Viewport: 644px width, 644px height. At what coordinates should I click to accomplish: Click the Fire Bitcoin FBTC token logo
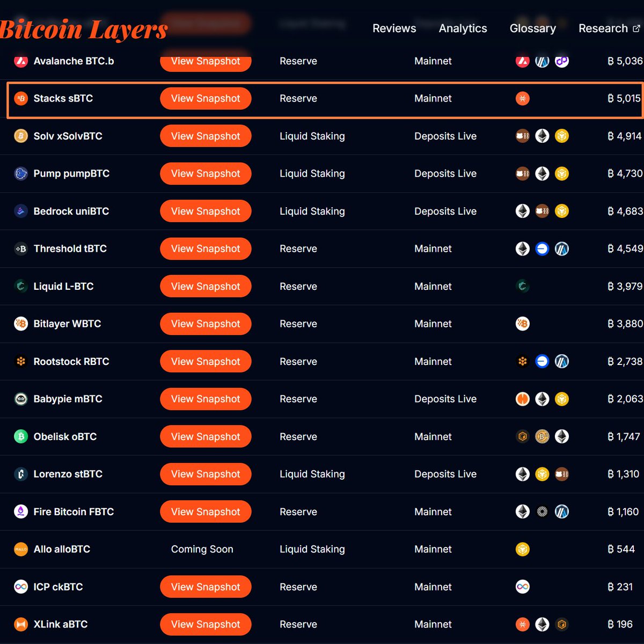pyautogui.click(x=21, y=512)
